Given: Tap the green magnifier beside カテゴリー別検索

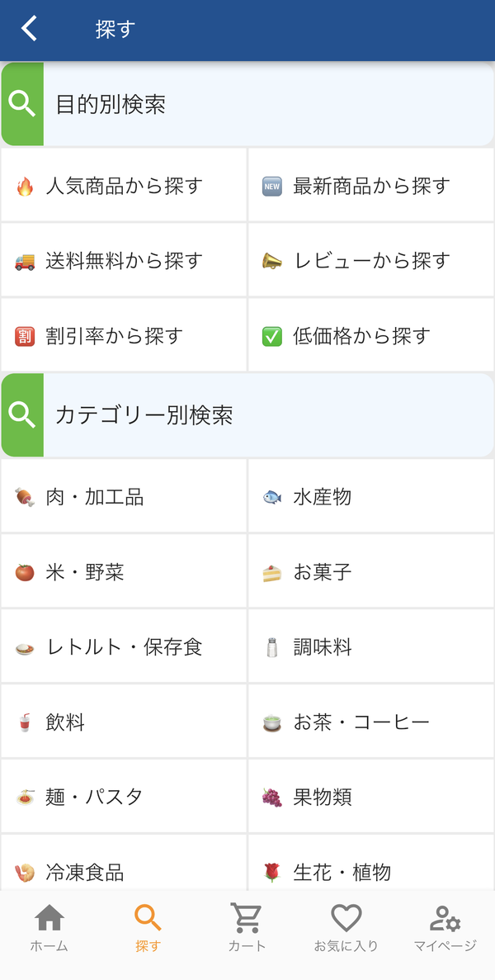Looking at the screenshot, I should [22, 415].
